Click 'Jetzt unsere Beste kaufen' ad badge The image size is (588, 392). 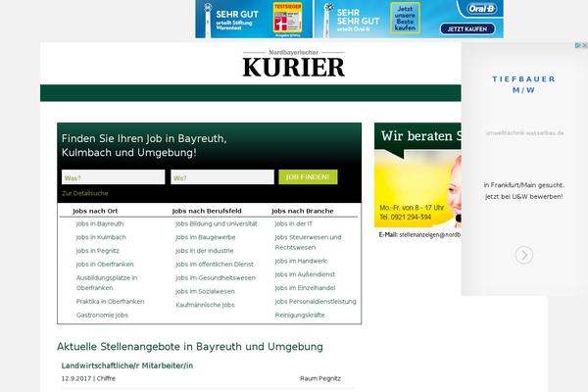pyautogui.click(x=405, y=18)
